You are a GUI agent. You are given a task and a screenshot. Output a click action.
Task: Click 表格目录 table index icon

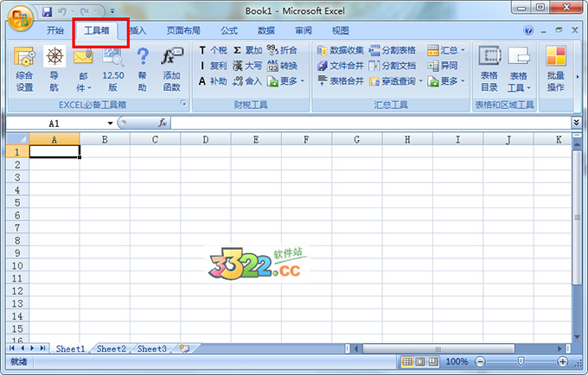tap(489, 69)
